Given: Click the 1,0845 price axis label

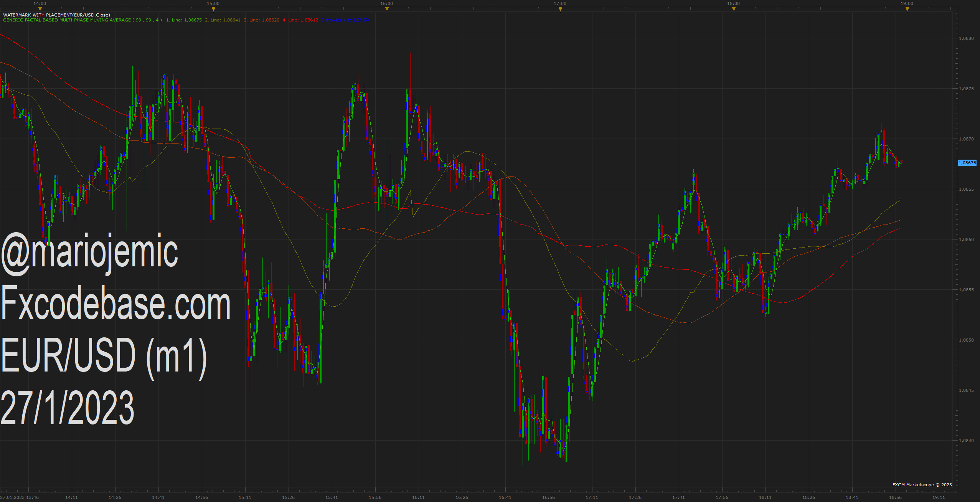Looking at the screenshot, I should coord(966,390).
